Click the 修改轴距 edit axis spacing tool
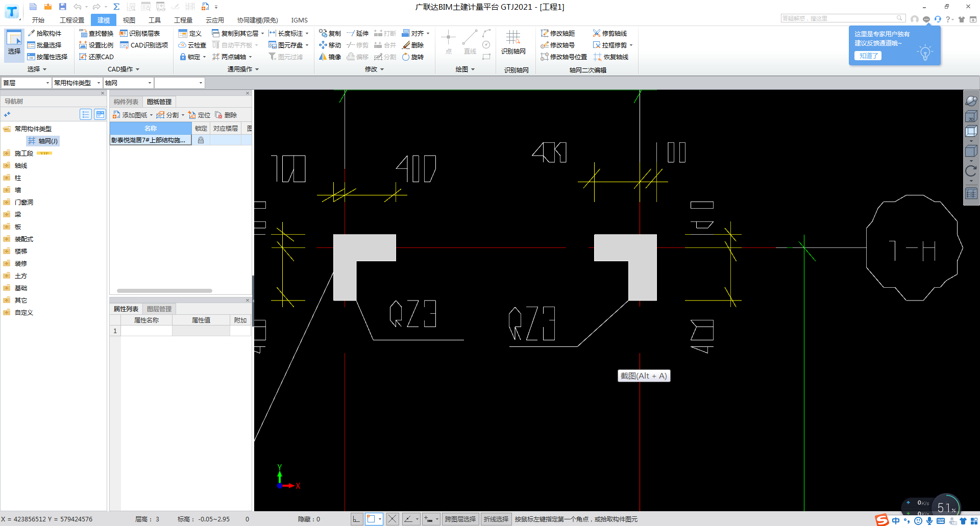This screenshot has width=980, height=526. (557, 33)
